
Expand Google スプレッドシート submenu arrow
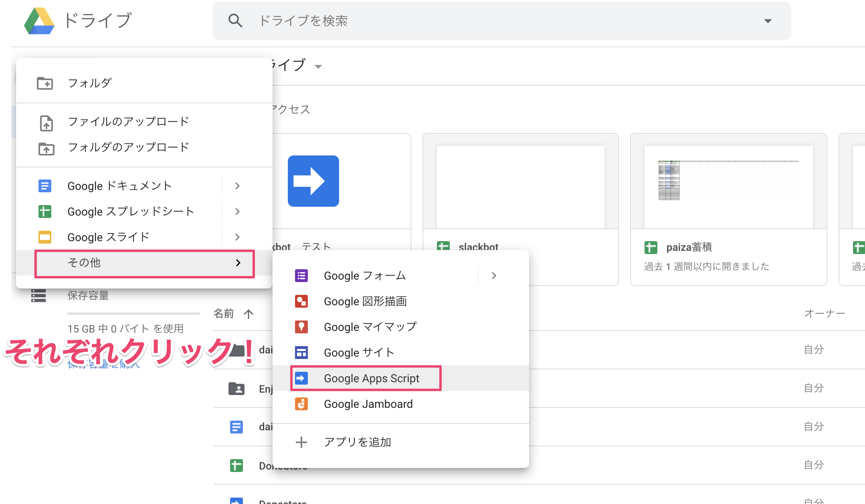click(x=237, y=212)
